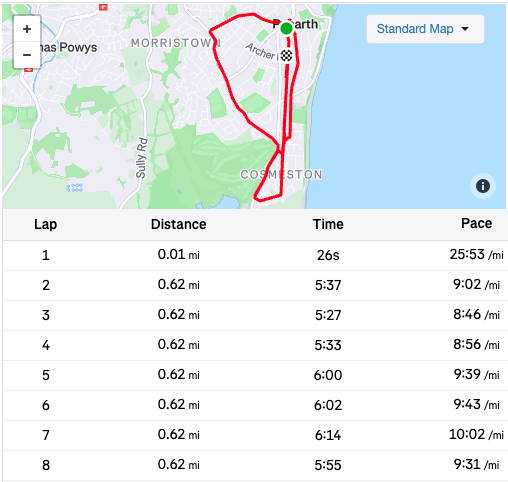Image resolution: width=508 pixels, height=482 pixels.
Task: Select lap 3 row with 8:46 pace
Action: pos(255,315)
